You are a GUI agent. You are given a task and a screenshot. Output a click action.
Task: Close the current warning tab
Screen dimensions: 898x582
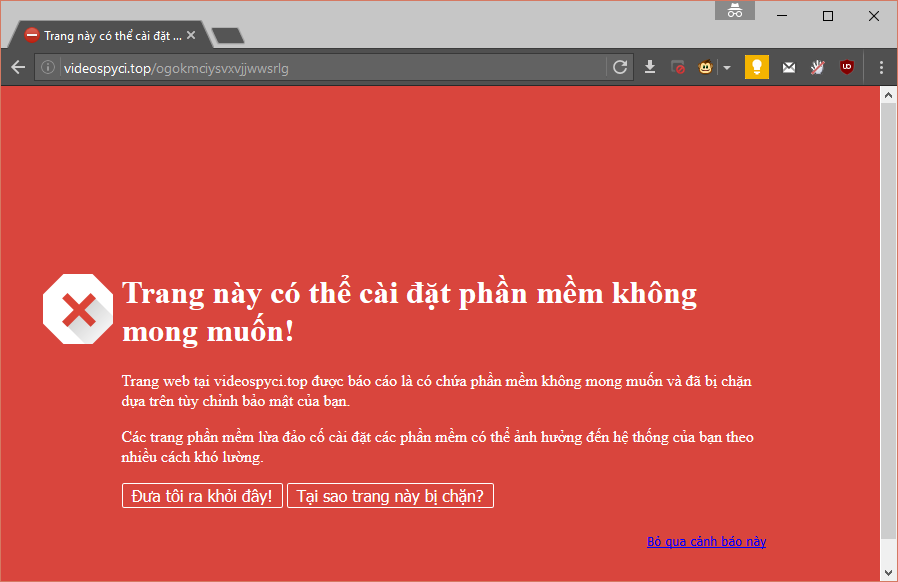pyautogui.click(x=191, y=36)
